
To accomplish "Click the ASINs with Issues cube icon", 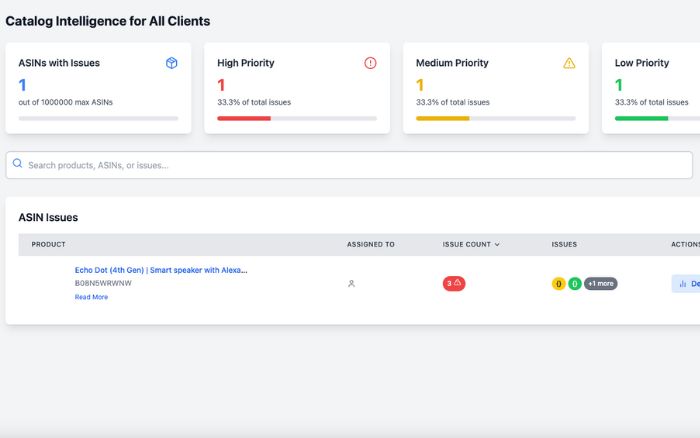I will tap(171, 63).
